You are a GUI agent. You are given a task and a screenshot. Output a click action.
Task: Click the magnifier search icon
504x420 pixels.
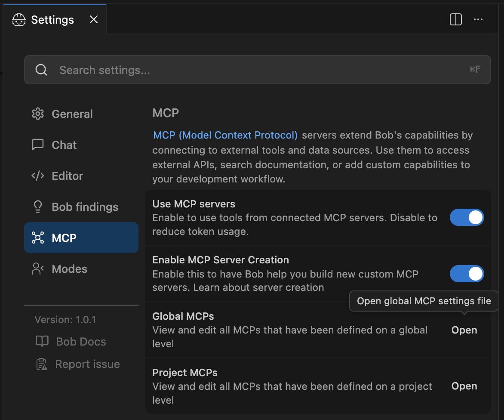[x=41, y=69]
